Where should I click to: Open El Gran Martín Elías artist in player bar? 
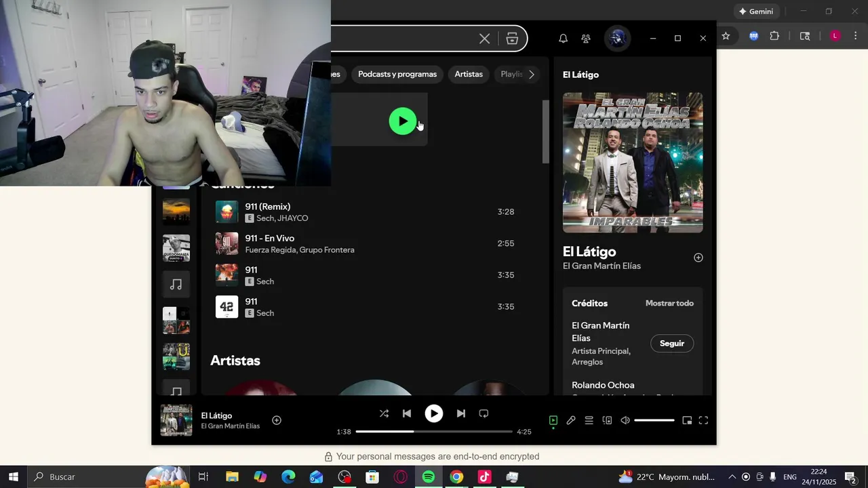point(231,426)
